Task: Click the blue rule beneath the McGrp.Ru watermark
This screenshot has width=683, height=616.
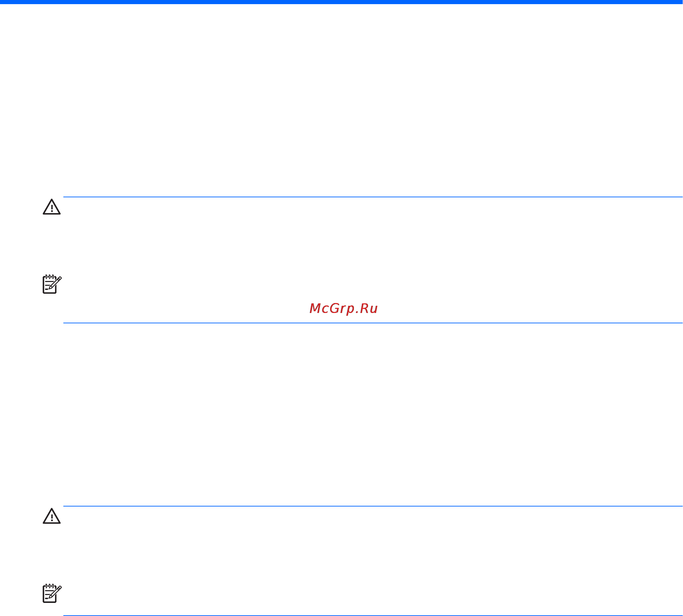Action: tap(373, 323)
